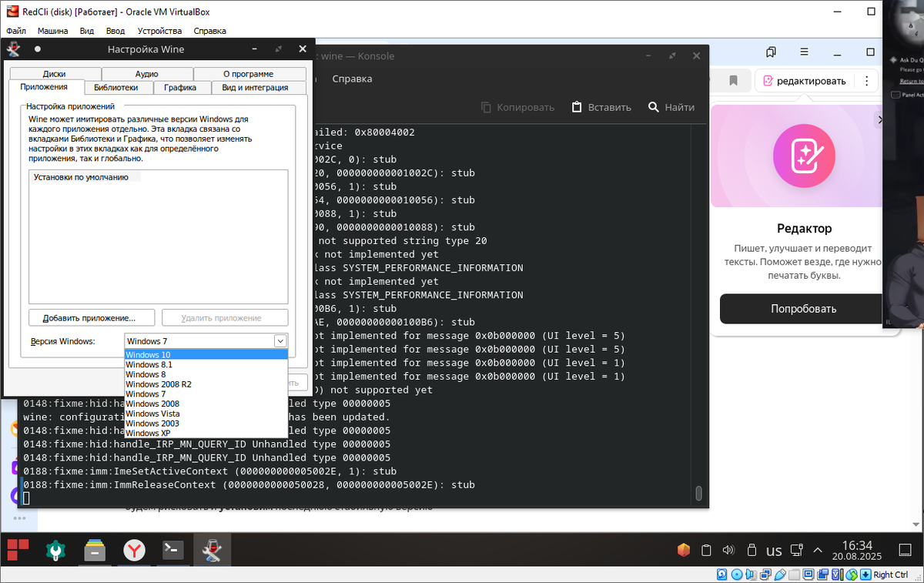
Task: Click VirtualBox optical disc status icon
Action: pyautogui.click(x=737, y=575)
